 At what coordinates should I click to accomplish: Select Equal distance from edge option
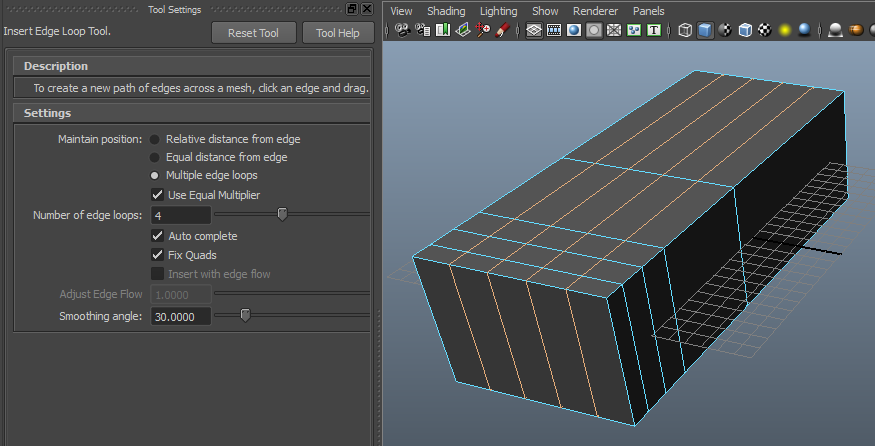tap(155, 157)
